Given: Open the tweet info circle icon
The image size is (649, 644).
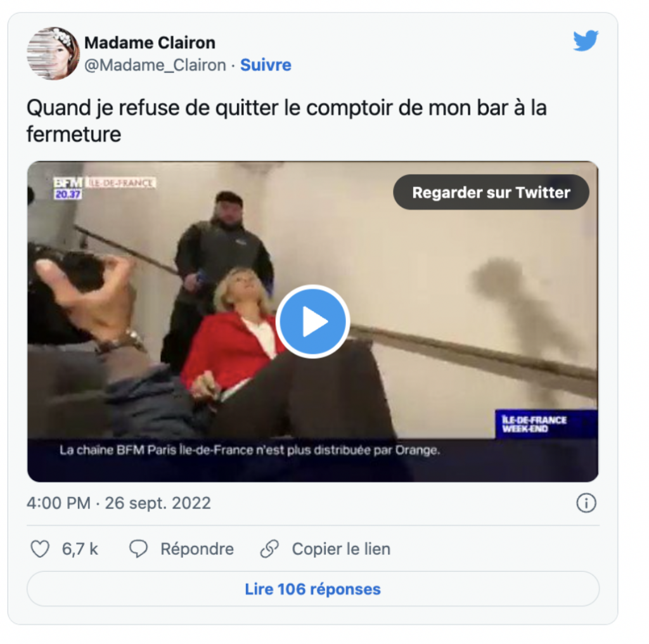Looking at the screenshot, I should [586, 503].
